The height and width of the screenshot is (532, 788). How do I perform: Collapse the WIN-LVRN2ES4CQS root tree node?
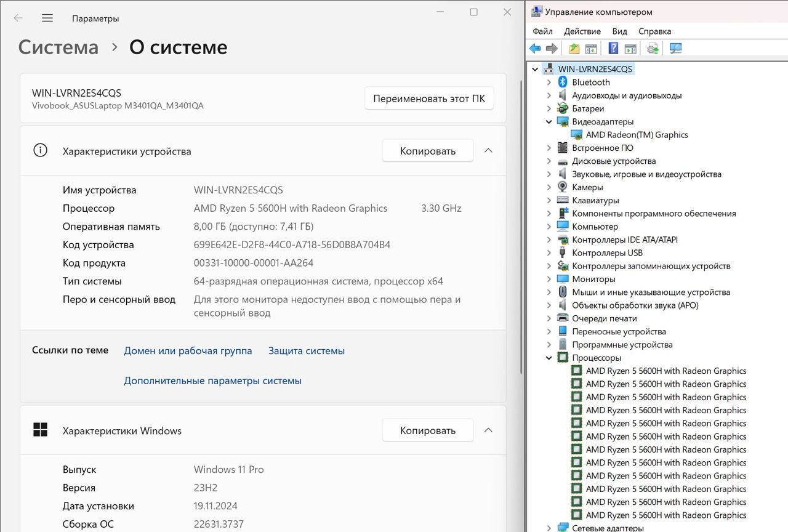(x=535, y=69)
